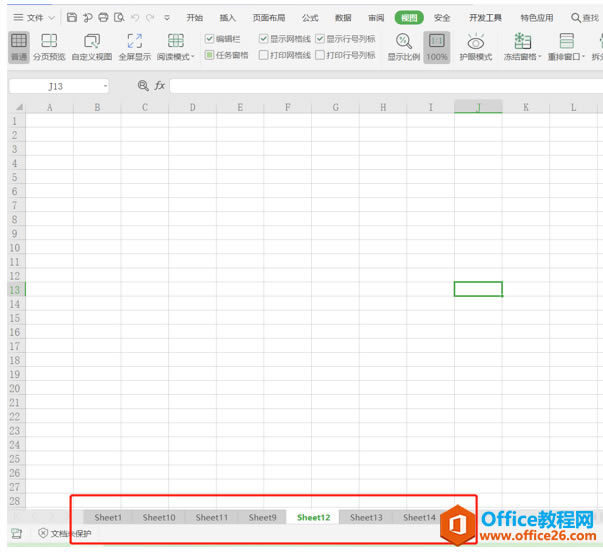Click the save icon in quick toolbar
Image resolution: width=603 pixels, height=553 pixels.
(72, 17)
